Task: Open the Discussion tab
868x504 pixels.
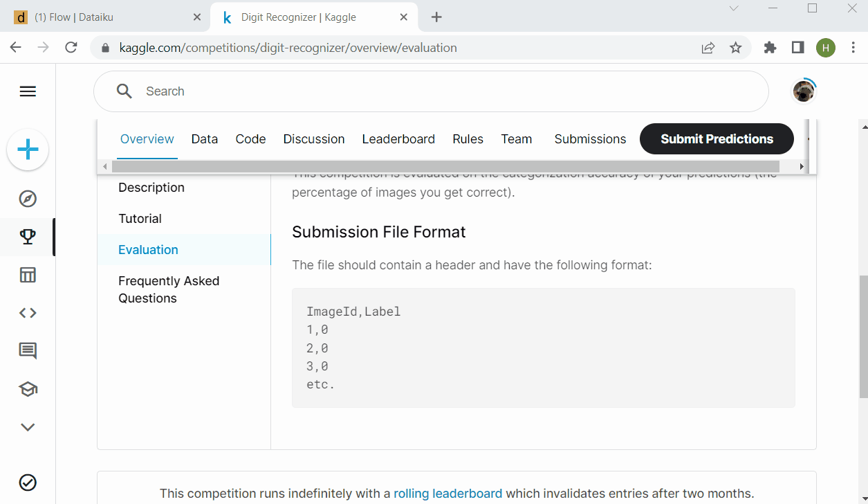Action: (314, 139)
